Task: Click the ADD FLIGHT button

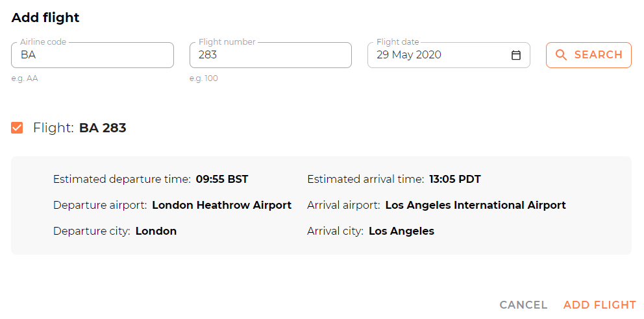Action: (600, 305)
